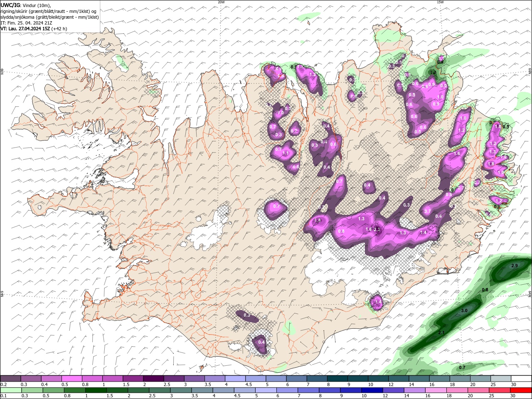Select light gray top-row swatch starting at 25
The width and height of the screenshot is (532, 399).
point(500,379)
